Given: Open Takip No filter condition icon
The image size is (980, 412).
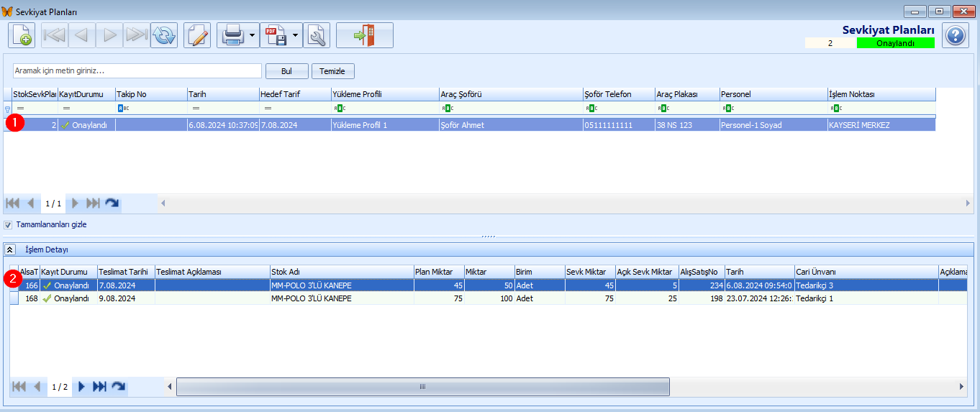Looking at the screenshot, I should 123,109.
